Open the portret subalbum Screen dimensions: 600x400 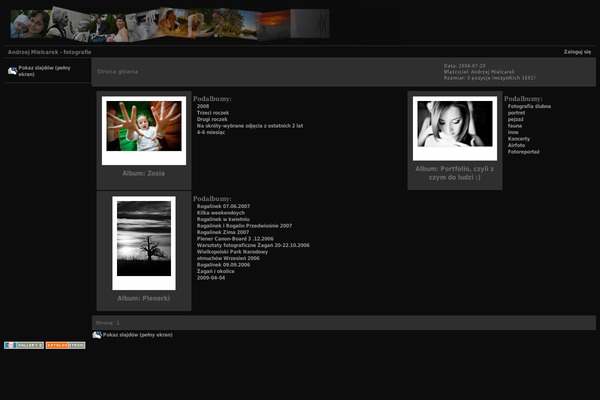pos(516,113)
